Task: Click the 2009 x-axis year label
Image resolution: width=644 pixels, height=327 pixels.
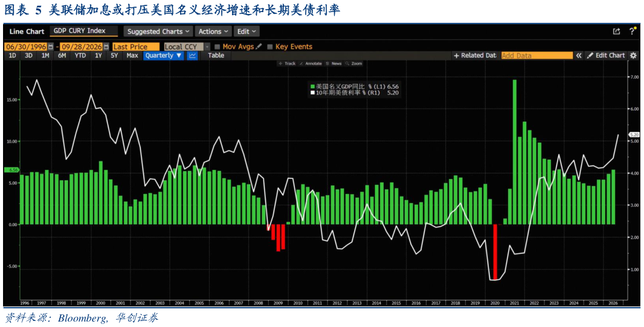Action: click(278, 303)
